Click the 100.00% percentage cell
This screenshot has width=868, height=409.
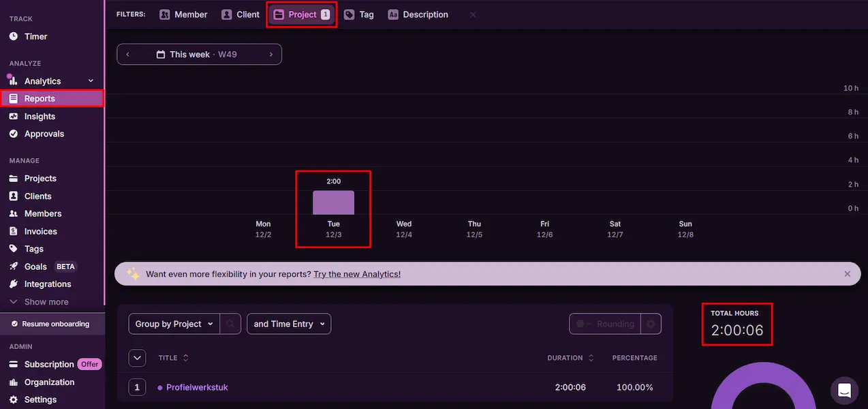click(635, 387)
